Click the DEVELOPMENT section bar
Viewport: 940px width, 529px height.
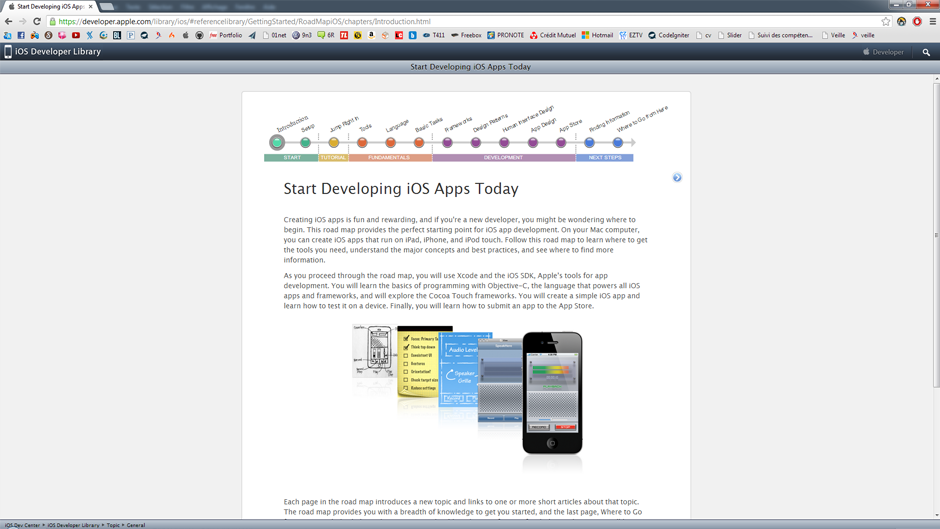click(504, 158)
